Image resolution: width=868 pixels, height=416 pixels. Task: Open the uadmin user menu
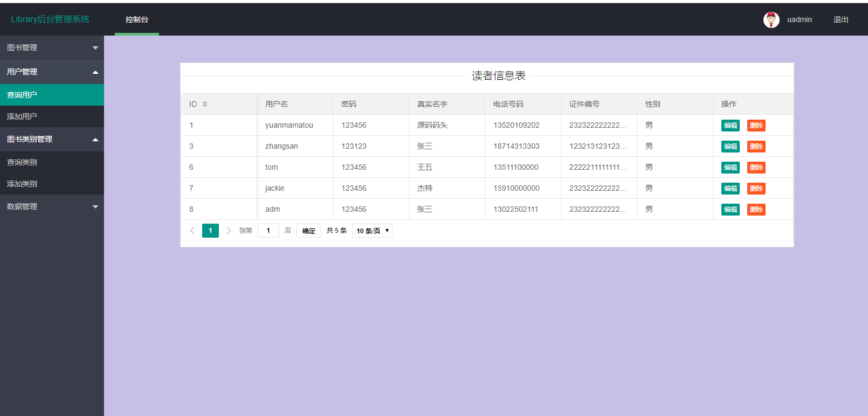tap(799, 19)
